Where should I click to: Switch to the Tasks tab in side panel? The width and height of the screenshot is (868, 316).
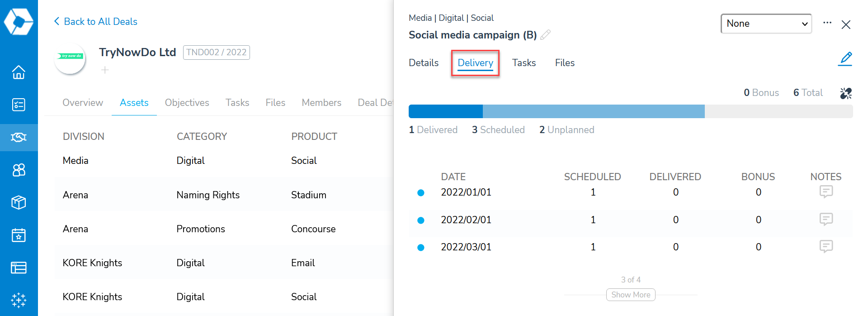524,63
